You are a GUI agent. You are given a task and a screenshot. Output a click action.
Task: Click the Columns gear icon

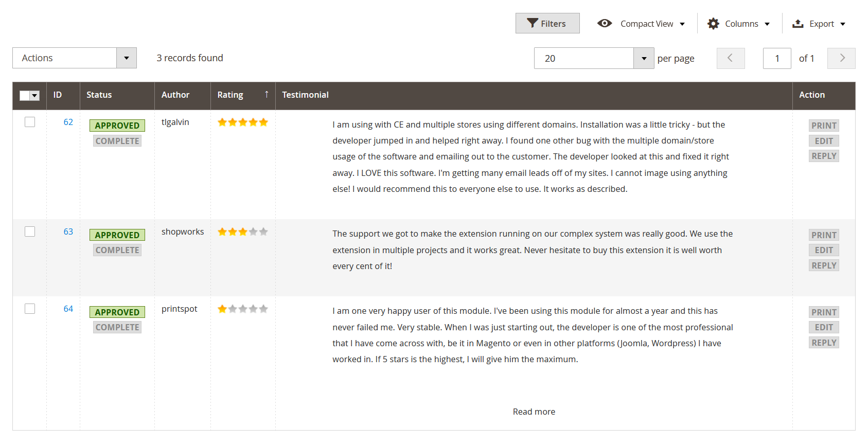[x=713, y=24]
